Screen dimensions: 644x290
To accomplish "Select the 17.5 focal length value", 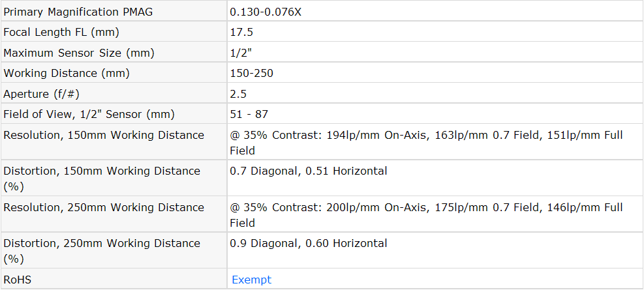I will [x=241, y=32].
